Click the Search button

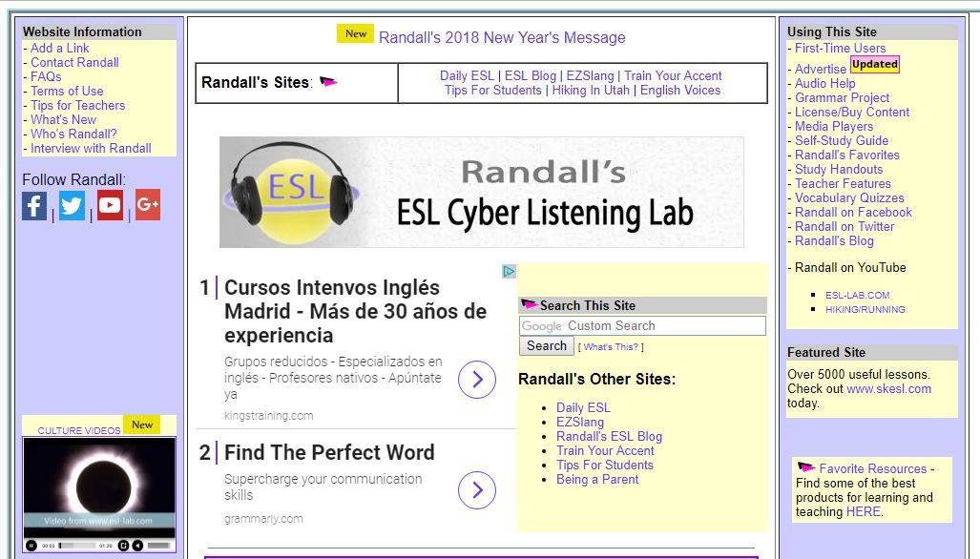[x=546, y=345]
